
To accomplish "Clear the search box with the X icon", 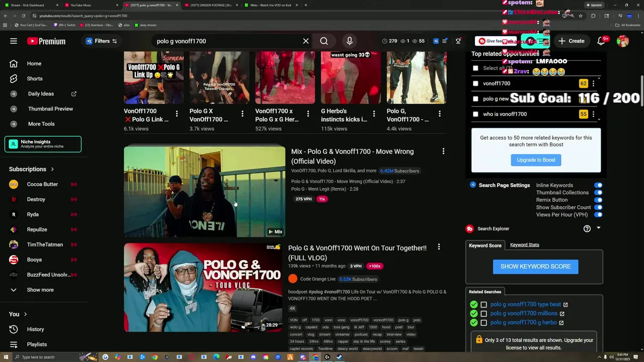I will [x=305, y=41].
